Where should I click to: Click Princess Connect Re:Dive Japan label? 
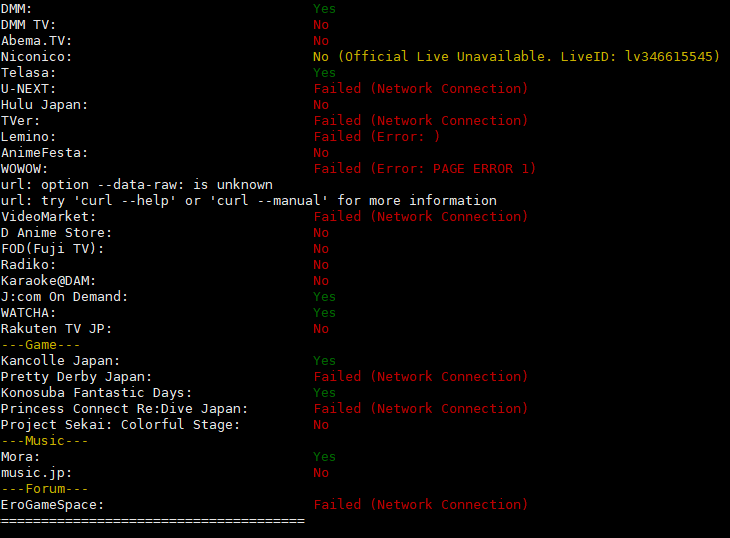tap(124, 409)
